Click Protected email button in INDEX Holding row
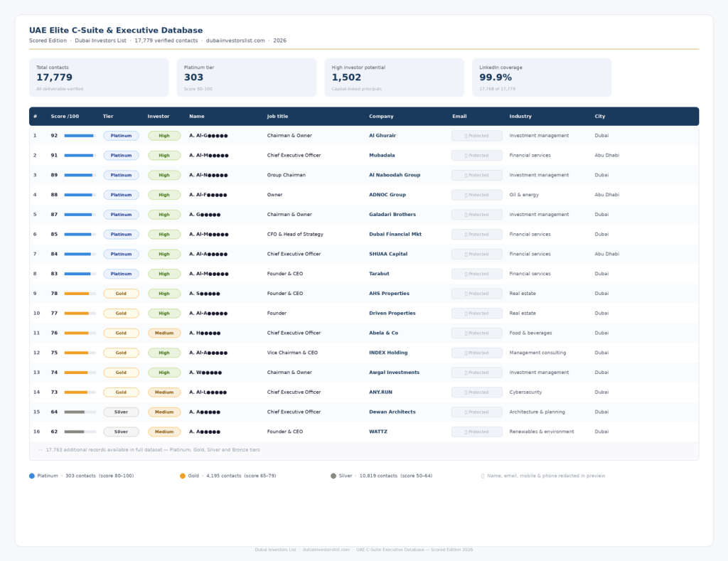The image size is (728, 561). click(477, 353)
